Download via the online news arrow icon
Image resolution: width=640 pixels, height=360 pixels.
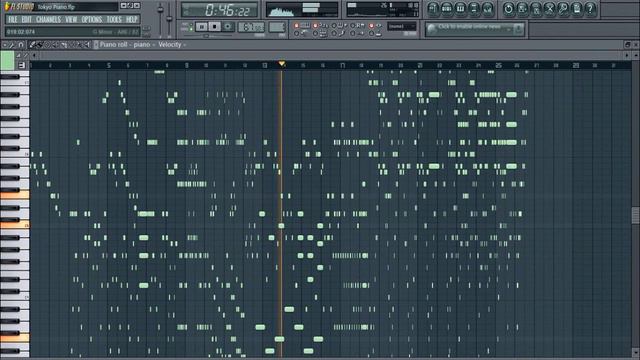coord(518,29)
